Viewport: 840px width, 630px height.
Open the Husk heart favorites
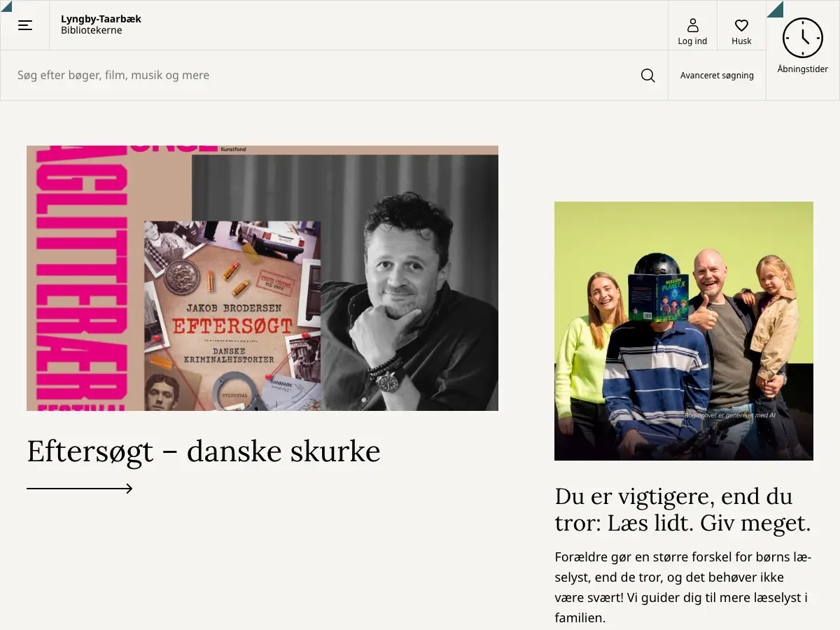(741, 25)
